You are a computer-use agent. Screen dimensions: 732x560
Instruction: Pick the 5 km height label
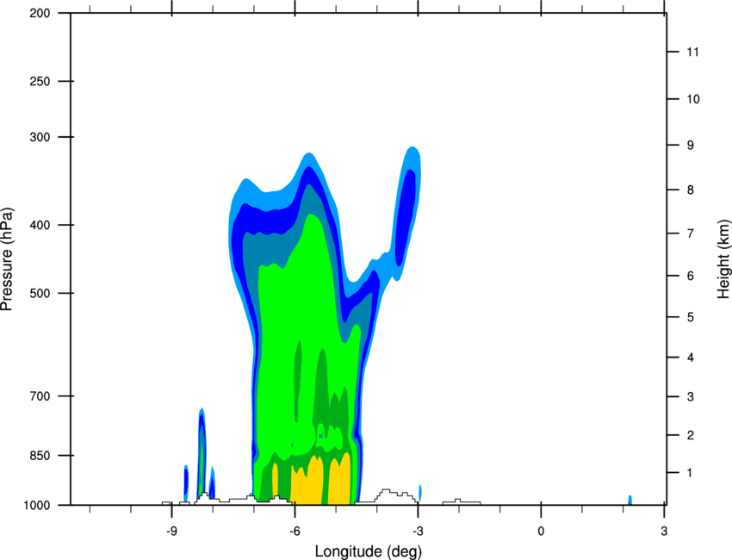coord(691,318)
